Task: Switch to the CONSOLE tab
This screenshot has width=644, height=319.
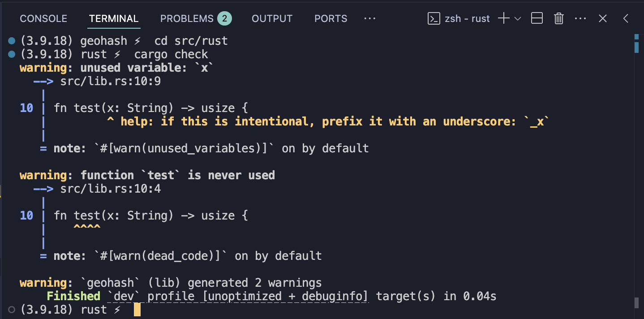Action: (43, 18)
